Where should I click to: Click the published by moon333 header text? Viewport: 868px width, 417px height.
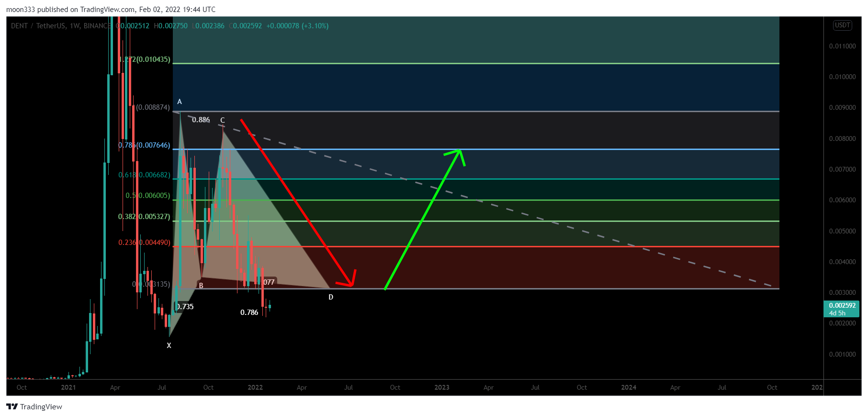[x=111, y=10]
